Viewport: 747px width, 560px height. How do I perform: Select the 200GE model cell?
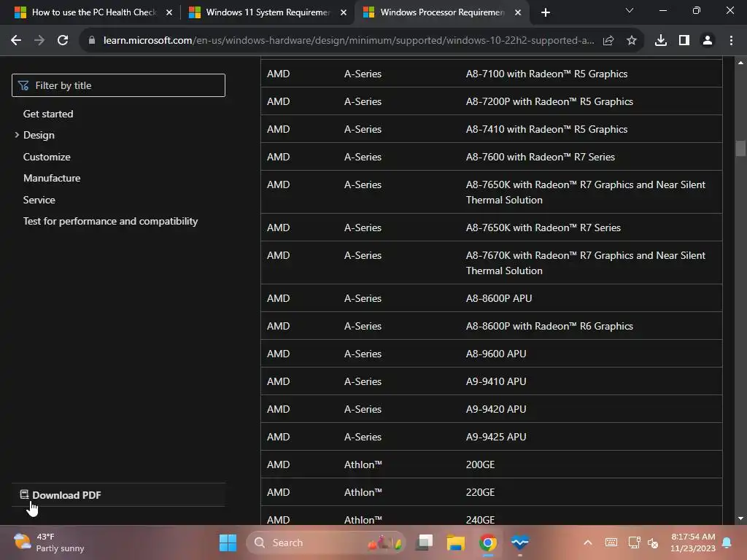[x=591, y=464]
